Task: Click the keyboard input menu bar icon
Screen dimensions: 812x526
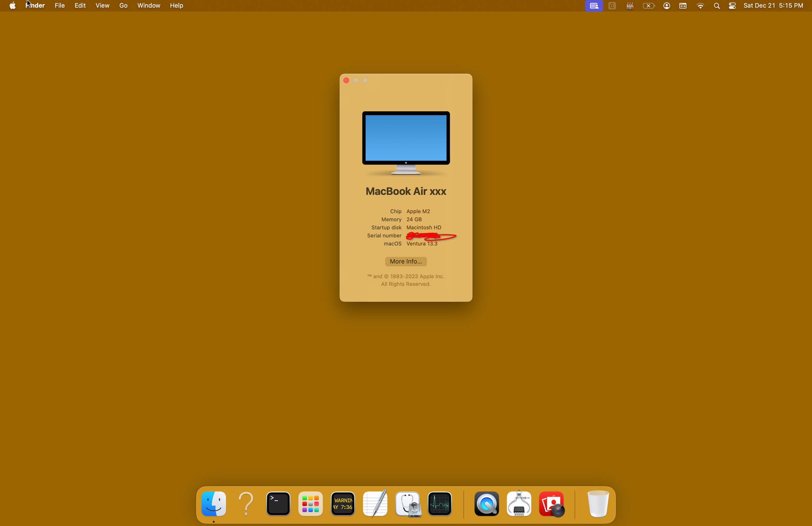Action: 683,6
